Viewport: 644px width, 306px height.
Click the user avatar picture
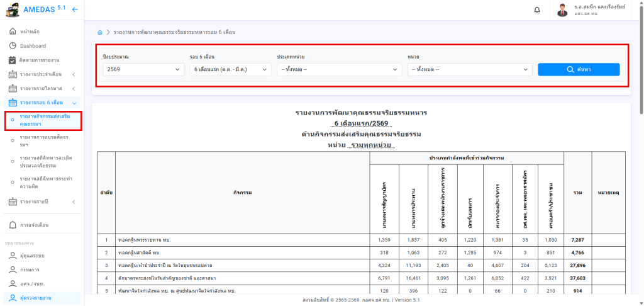coord(562,10)
